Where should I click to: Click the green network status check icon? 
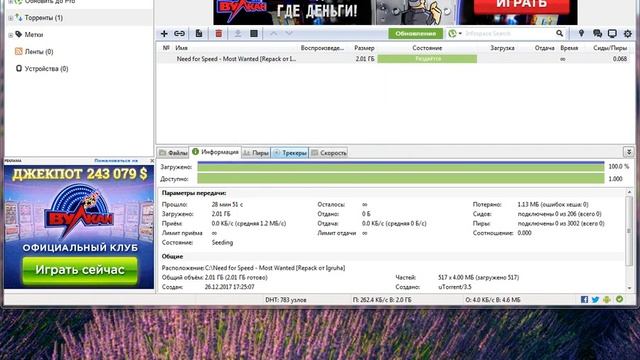[x=620, y=299]
